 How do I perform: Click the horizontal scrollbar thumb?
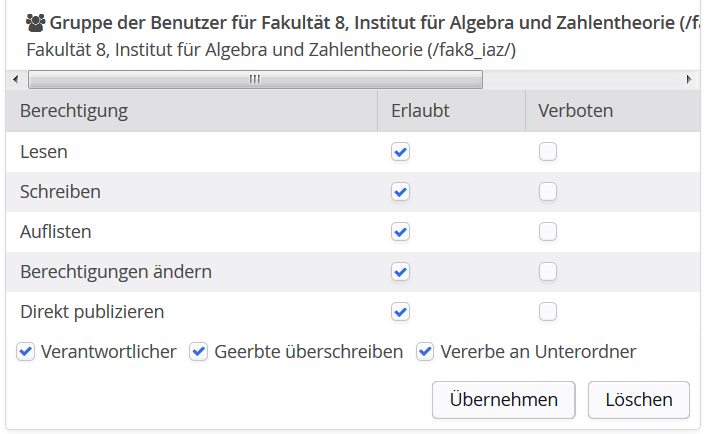[x=255, y=80]
